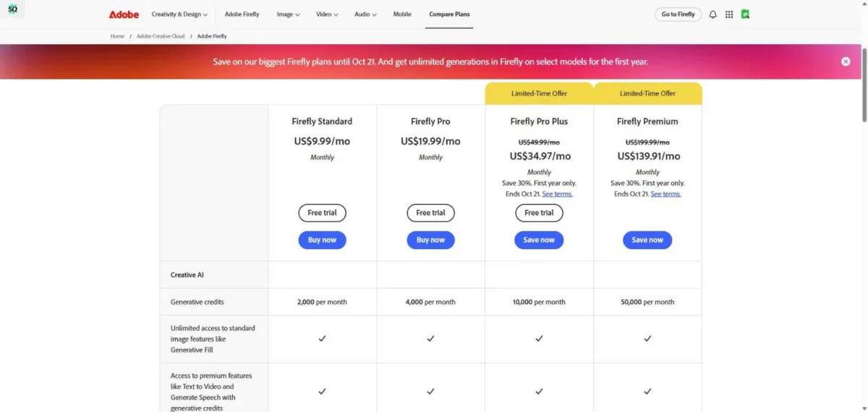
Task: Click Save now under Firefly Pro Plus
Action: point(539,240)
